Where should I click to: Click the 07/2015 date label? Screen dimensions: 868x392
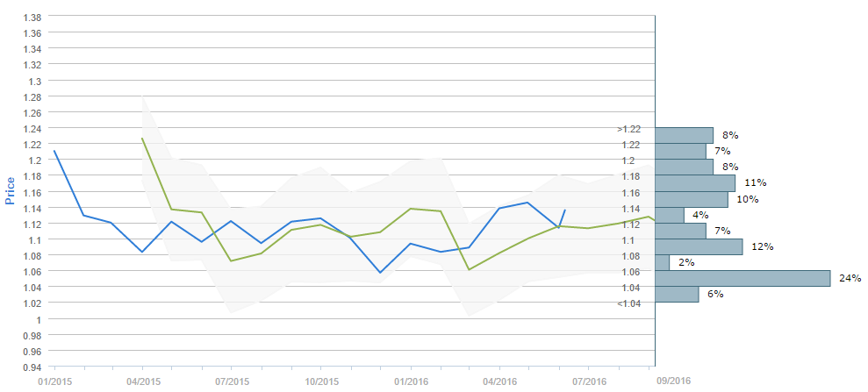point(233,381)
